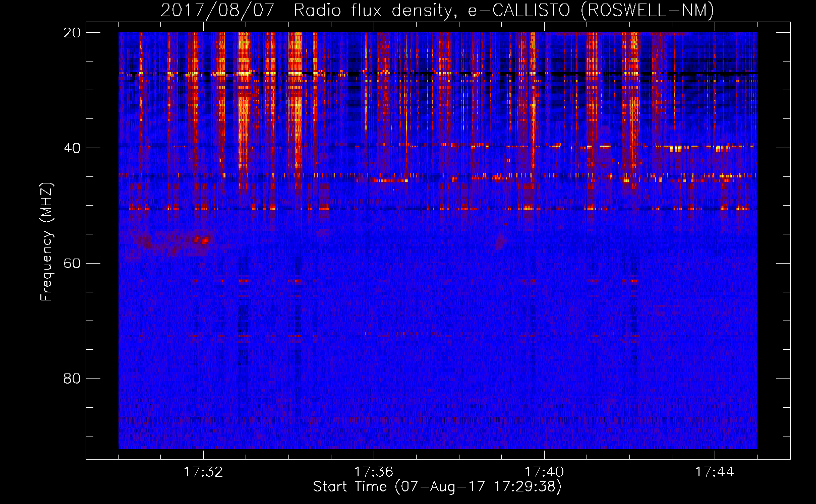This screenshot has height=504, width=816.
Task: Click the 17:44 time tick label
Action: click(715, 472)
